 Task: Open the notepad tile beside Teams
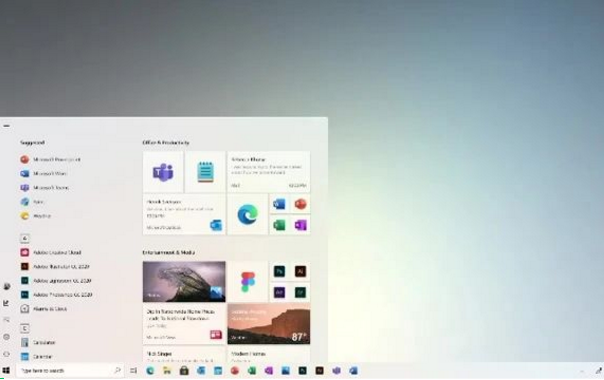click(x=205, y=172)
